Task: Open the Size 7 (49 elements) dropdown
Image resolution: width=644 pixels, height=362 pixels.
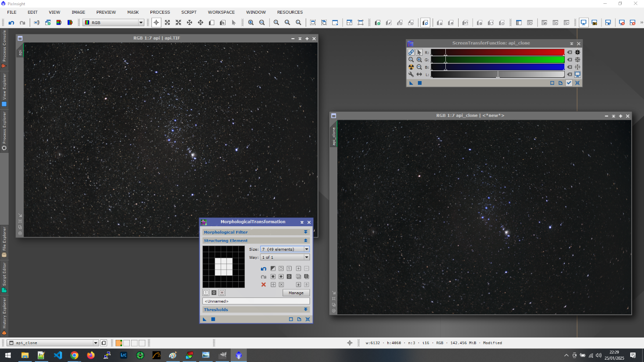Action: click(x=285, y=249)
